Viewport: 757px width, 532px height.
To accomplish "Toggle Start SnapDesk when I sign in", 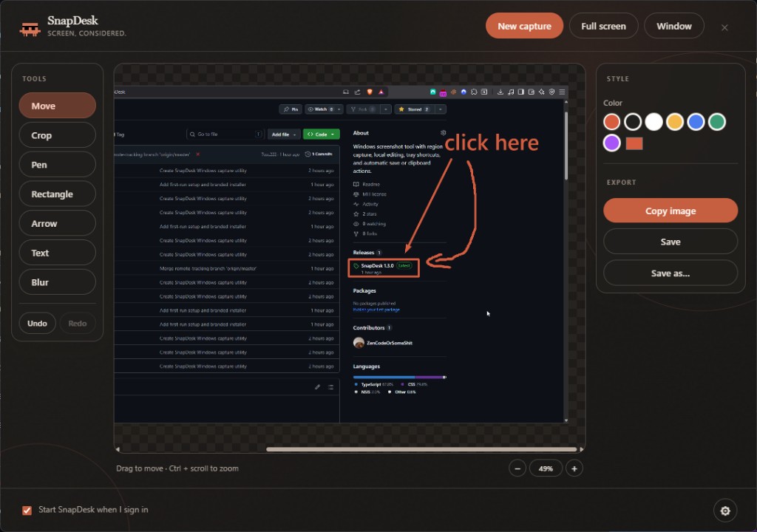I will pyautogui.click(x=27, y=511).
